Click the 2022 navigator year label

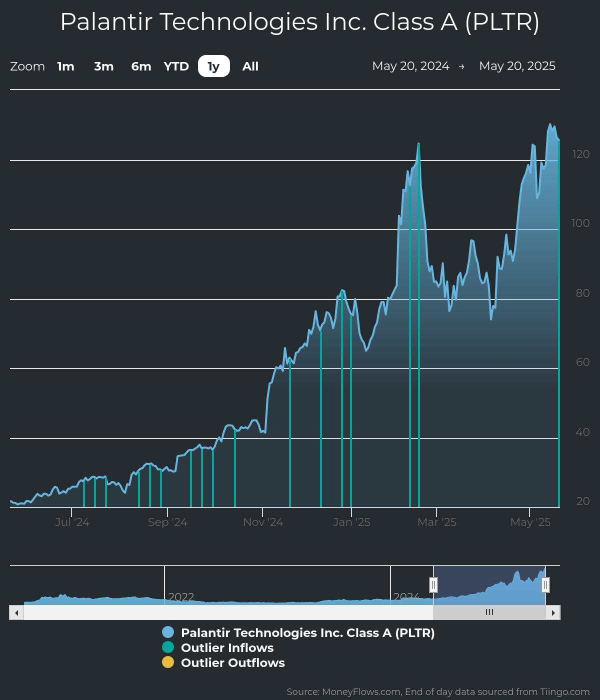[x=181, y=597]
